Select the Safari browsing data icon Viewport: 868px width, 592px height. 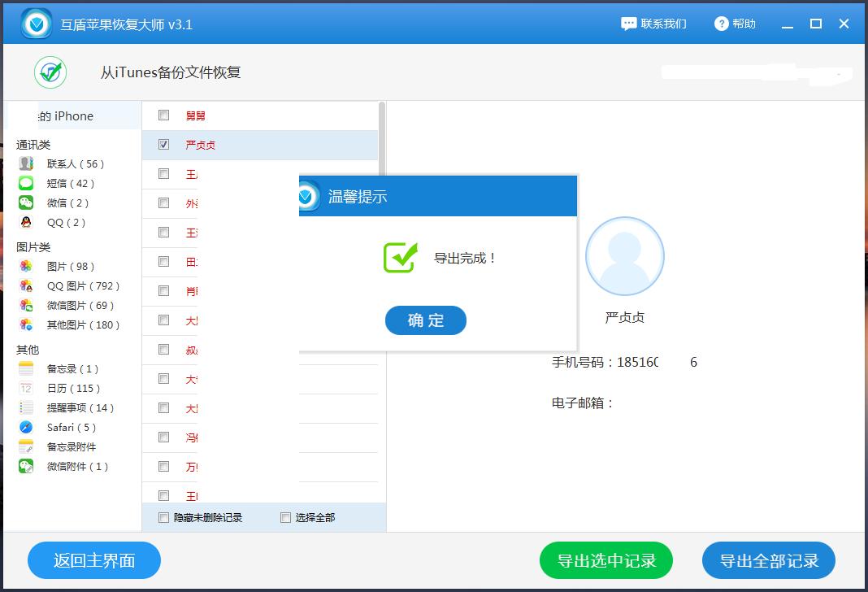tap(24, 427)
